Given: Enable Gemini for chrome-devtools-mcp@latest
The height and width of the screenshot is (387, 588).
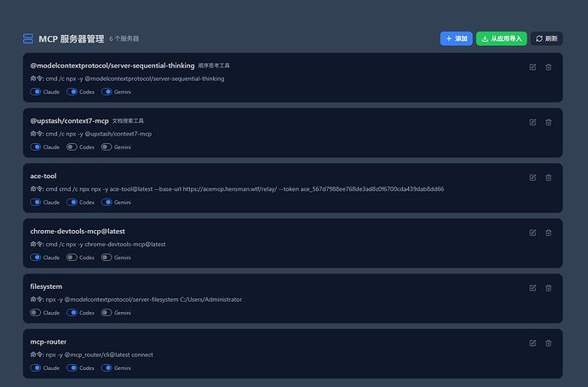Looking at the screenshot, I should [x=107, y=257].
